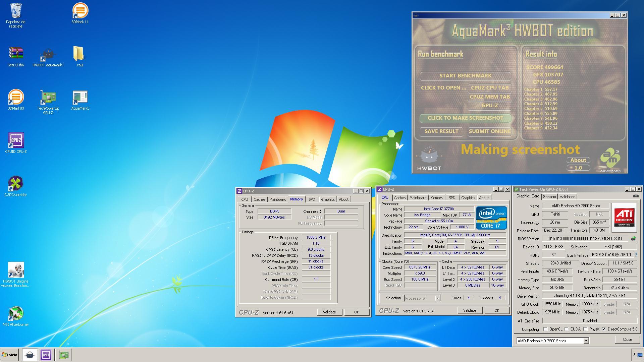
Task: Click DRAM Frequency value 1080.2 MHz
Action: [316, 237]
